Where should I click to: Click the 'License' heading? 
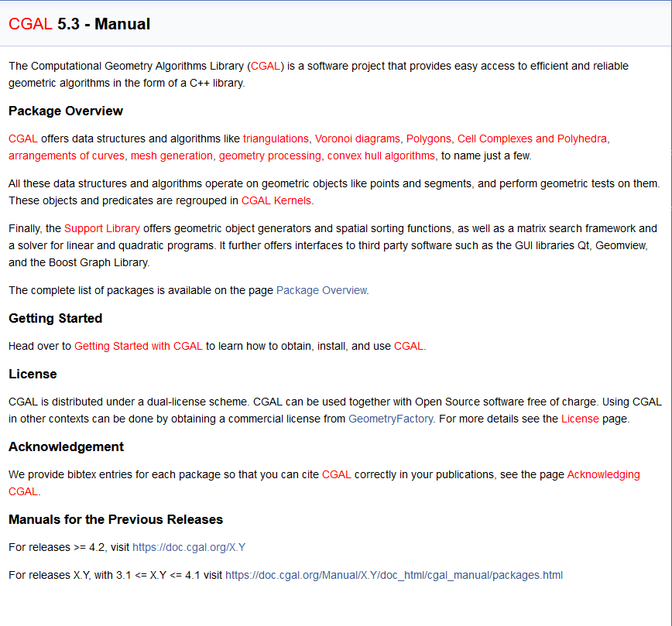pyautogui.click(x=33, y=374)
